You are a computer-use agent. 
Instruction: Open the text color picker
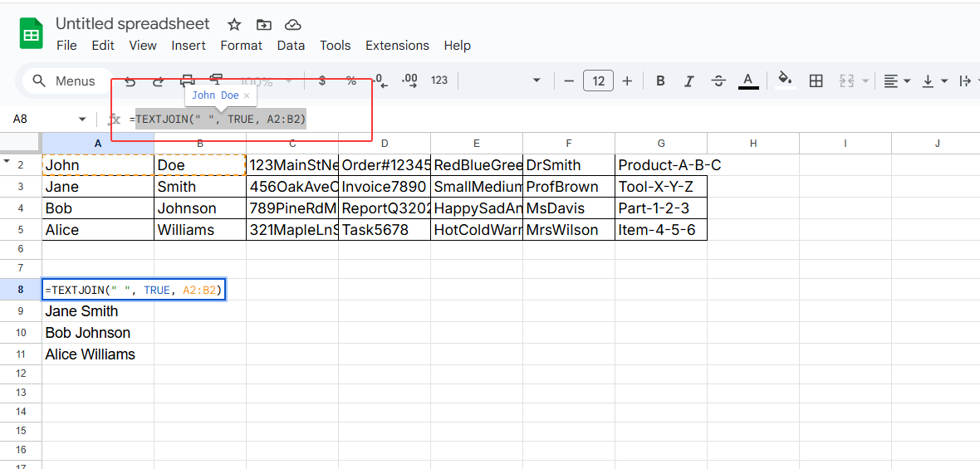[748, 81]
